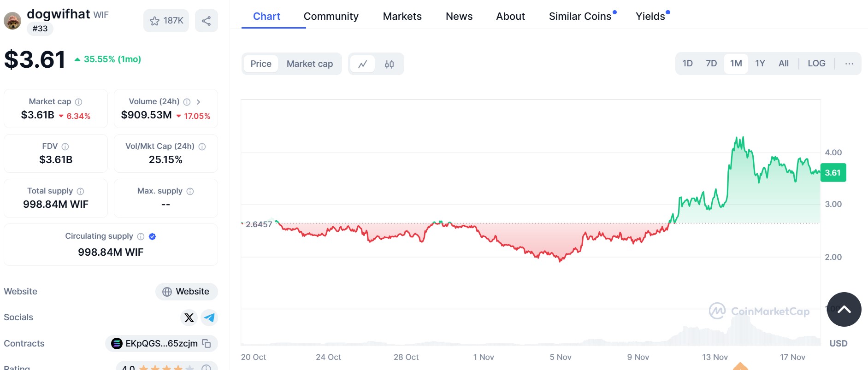Switch to the line chart icon
This screenshot has width=868, height=370.
point(363,64)
